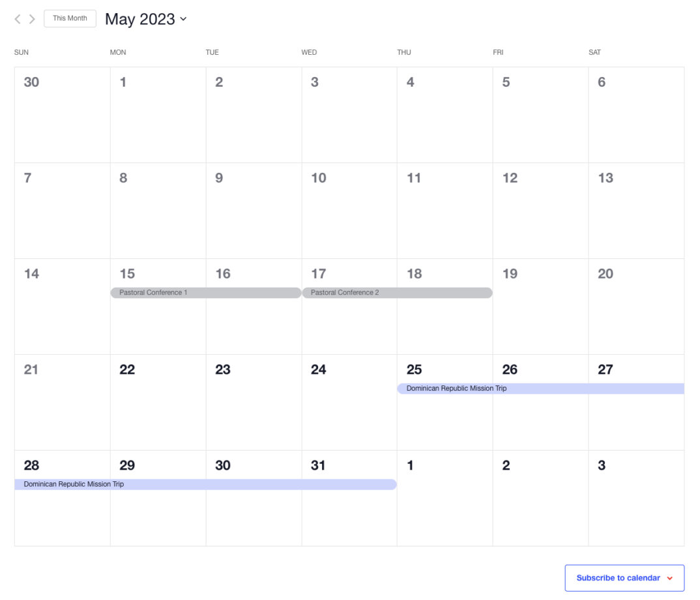This screenshot has height=600, width=700.
Task: Click the Subscribe to calendar button
Action: 617,578
